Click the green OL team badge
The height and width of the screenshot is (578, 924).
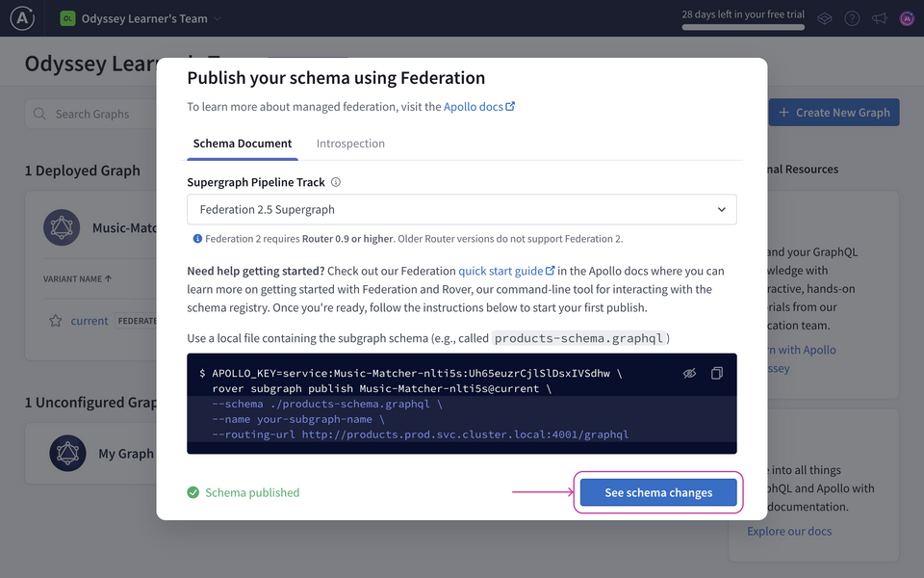(x=67, y=18)
